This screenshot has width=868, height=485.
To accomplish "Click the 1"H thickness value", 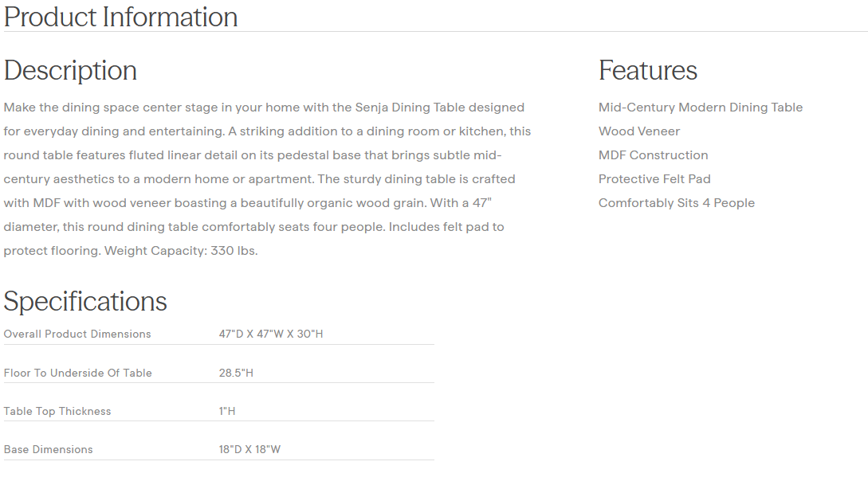I will pyautogui.click(x=227, y=411).
